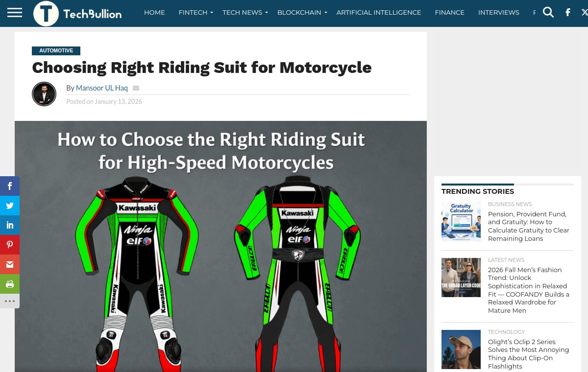Show more share options (three dots)
Viewport: 588px width, 372px height.
click(x=10, y=301)
